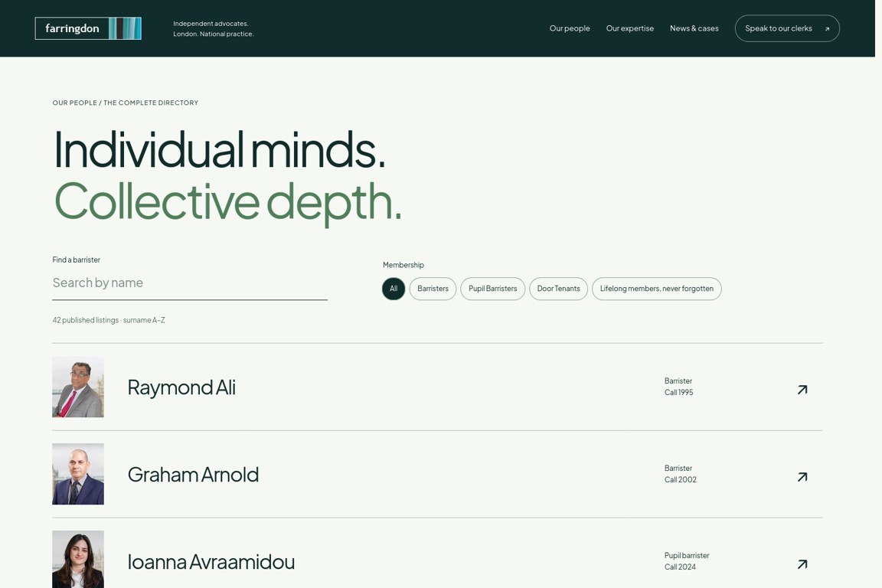Open Raymond Ali's profile via arrow icon
Screen dimensions: 882x588
802,390
